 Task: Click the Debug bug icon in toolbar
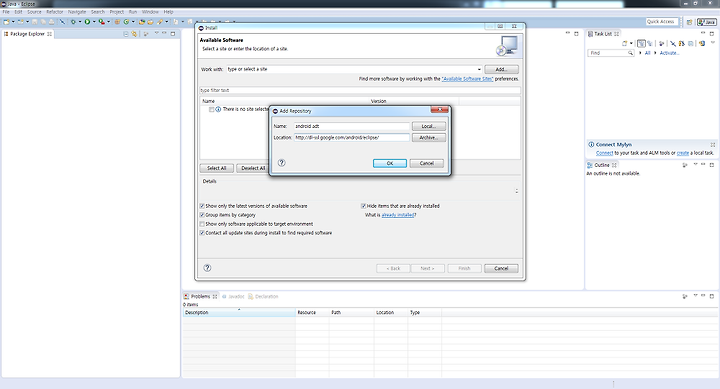[73, 22]
